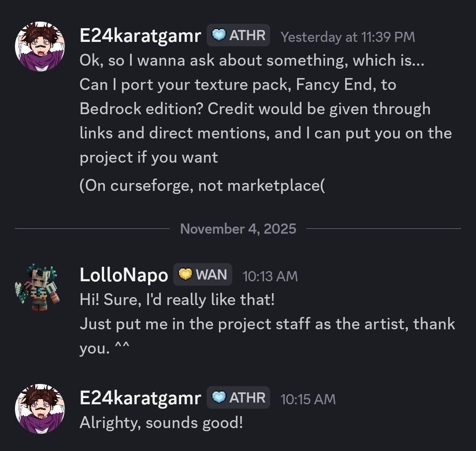
Task: Click E24karatgamr's avatar next to "Alrighty, sounds good!"
Action: (40, 409)
